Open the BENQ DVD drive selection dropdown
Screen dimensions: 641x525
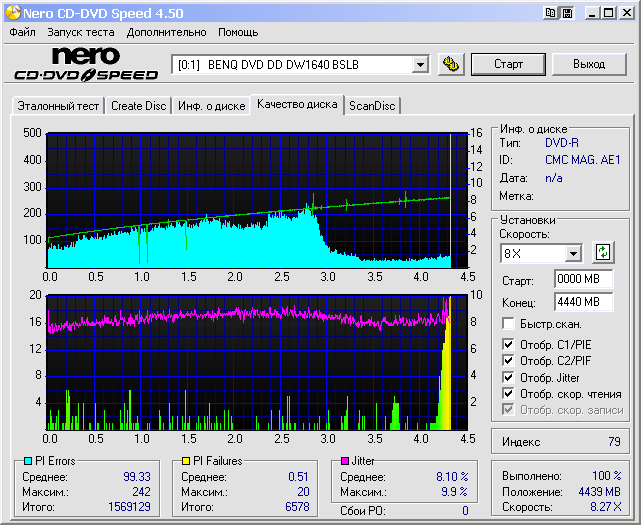pos(421,65)
